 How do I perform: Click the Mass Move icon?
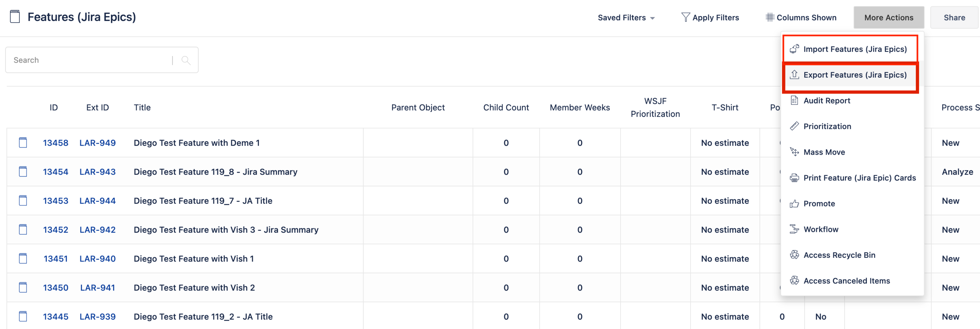click(794, 152)
